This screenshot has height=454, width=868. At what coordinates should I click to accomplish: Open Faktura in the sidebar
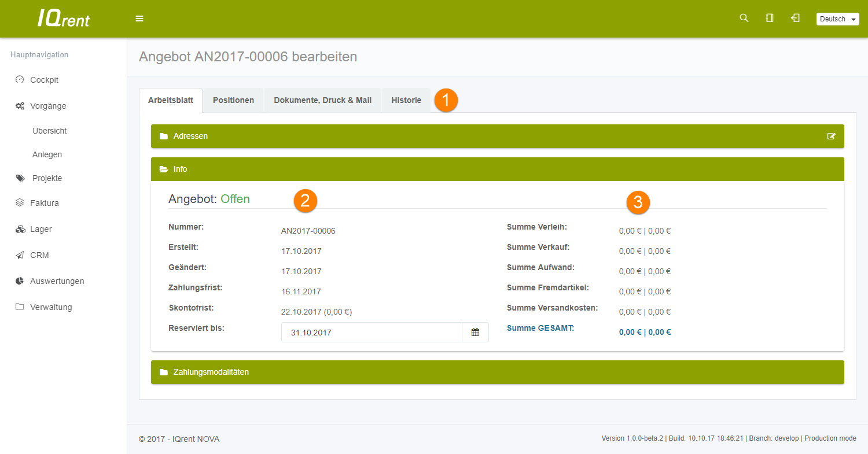44,203
